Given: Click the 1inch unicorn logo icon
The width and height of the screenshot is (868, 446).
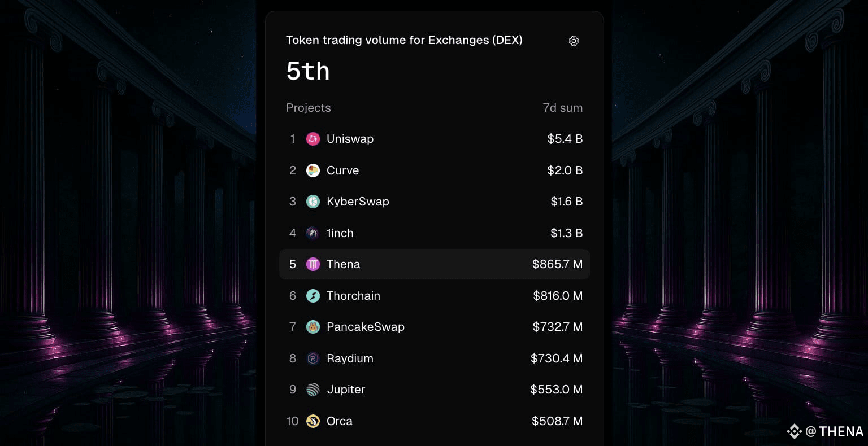Looking at the screenshot, I should (313, 233).
